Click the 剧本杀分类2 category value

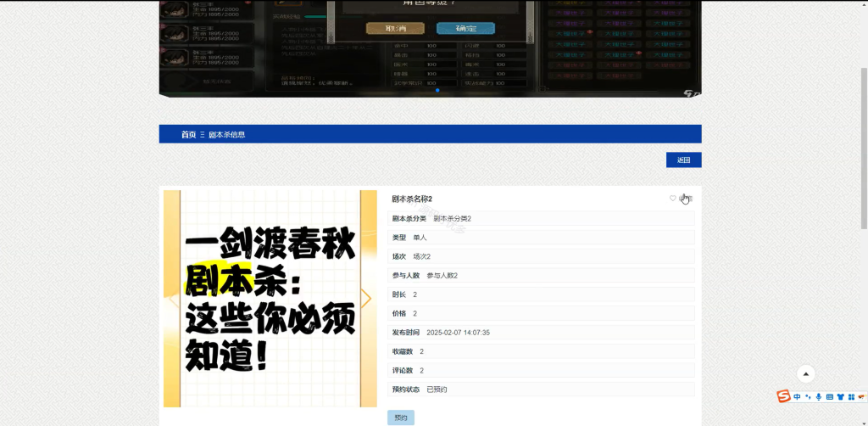click(x=453, y=218)
